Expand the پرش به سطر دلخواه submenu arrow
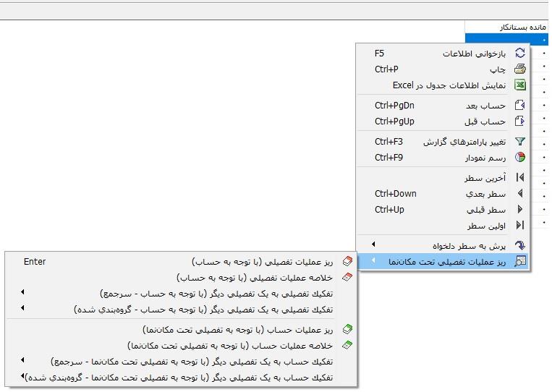Viewport: 552px width, 392px height. [x=373, y=246]
